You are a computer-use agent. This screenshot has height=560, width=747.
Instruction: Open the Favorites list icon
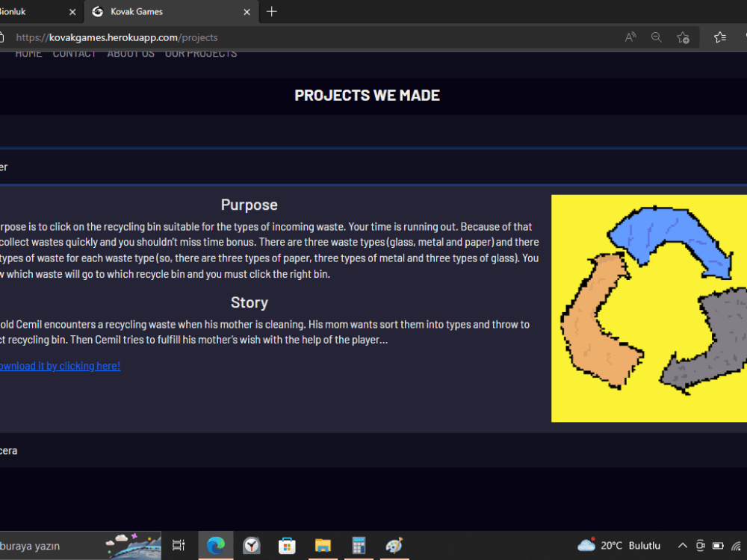point(720,37)
